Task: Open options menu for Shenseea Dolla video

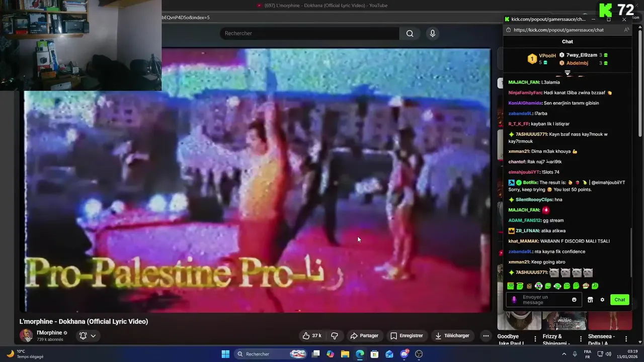Action: tap(626, 339)
